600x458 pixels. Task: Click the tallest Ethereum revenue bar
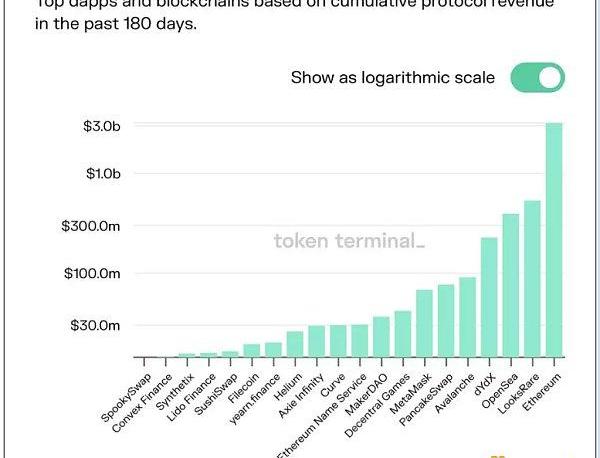pos(553,240)
